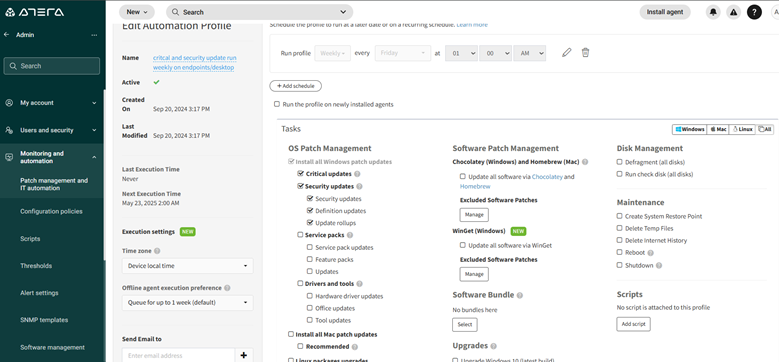Open Time zone dropdown Device local time
Image resolution: width=779 pixels, height=362 pixels.
pos(188,266)
